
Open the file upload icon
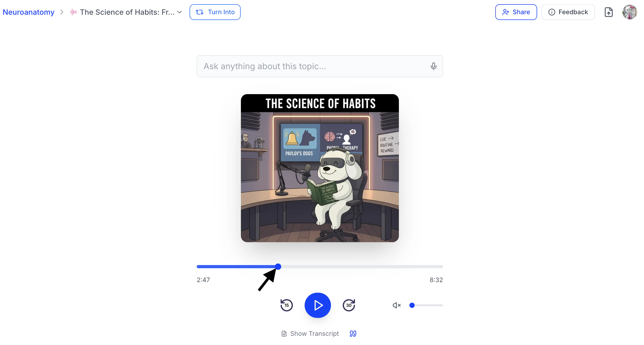(x=608, y=12)
